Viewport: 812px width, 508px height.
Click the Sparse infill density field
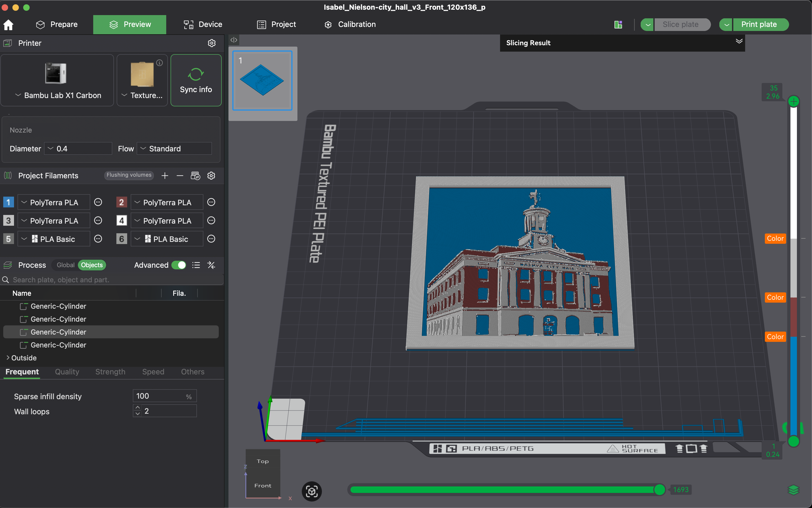pos(165,396)
